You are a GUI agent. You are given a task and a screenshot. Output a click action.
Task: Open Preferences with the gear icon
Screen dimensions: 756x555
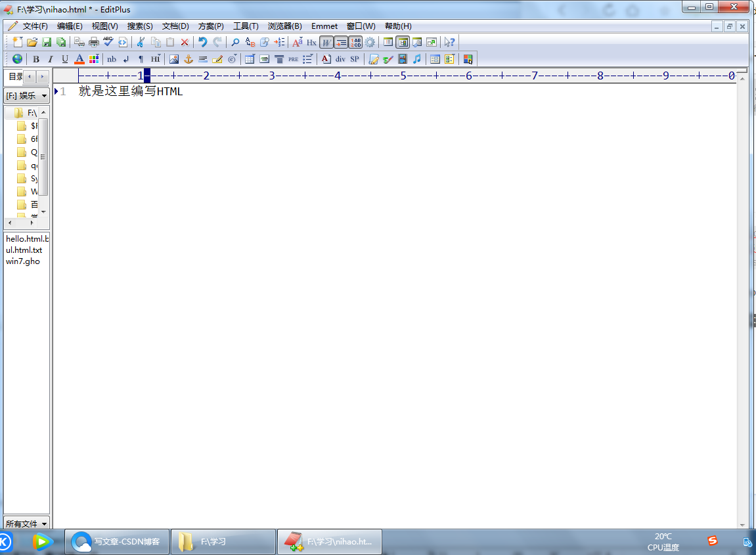click(370, 43)
